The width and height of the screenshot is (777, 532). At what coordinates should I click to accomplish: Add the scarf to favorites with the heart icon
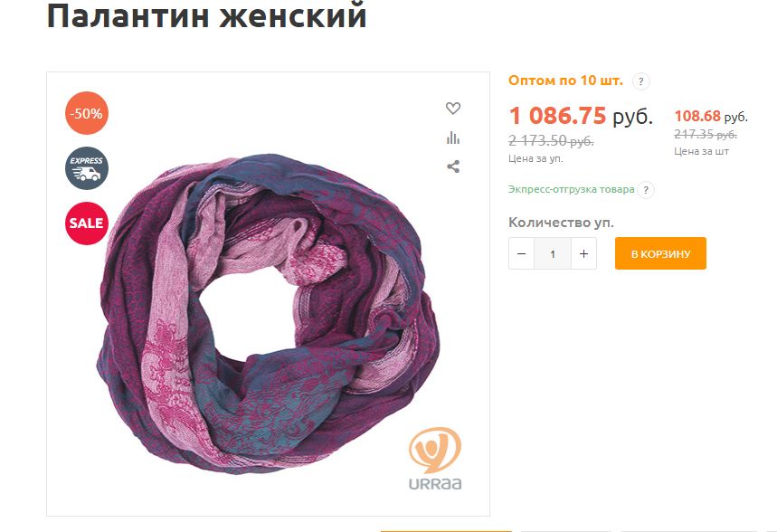pyautogui.click(x=453, y=108)
